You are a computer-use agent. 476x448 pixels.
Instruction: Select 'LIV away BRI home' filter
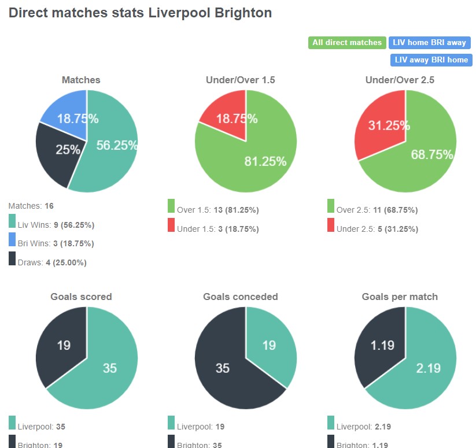430,60
